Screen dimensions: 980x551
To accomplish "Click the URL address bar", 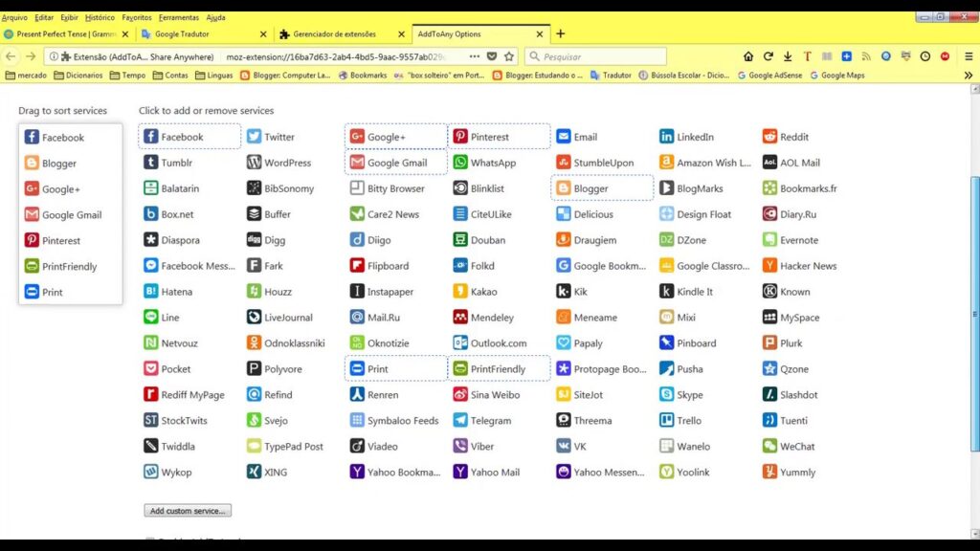I will point(334,56).
